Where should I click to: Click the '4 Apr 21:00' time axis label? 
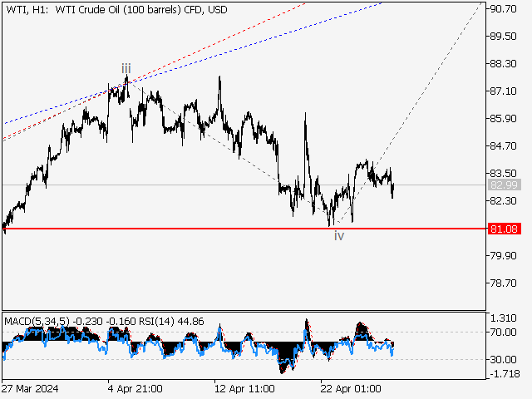pyautogui.click(x=135, y=388)
